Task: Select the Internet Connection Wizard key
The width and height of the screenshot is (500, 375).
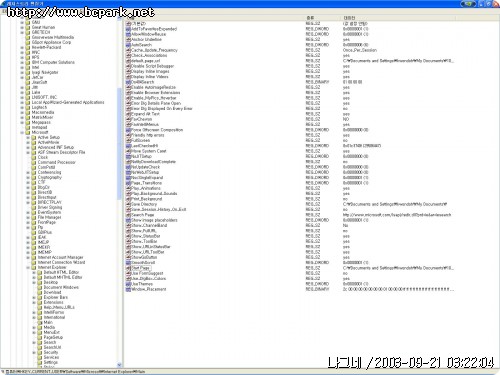Action: [61, 262]
